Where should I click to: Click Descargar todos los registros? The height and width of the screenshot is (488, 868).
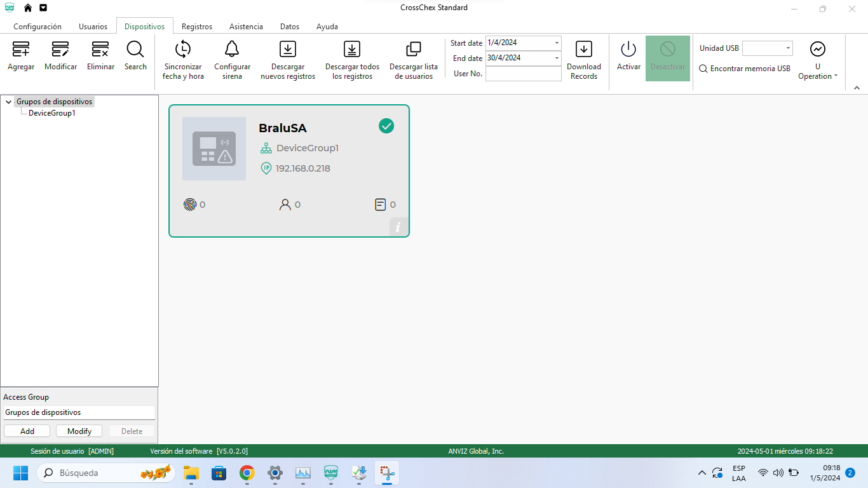352,60
